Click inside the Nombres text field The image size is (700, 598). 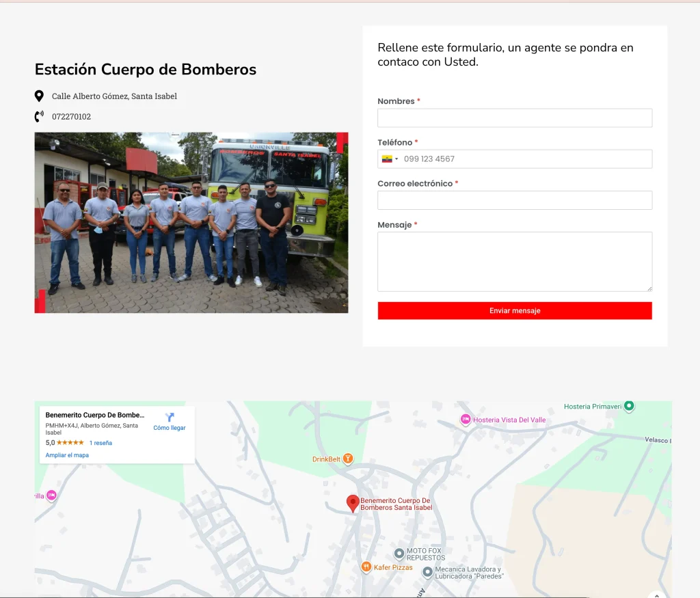[x=514, y=118]
